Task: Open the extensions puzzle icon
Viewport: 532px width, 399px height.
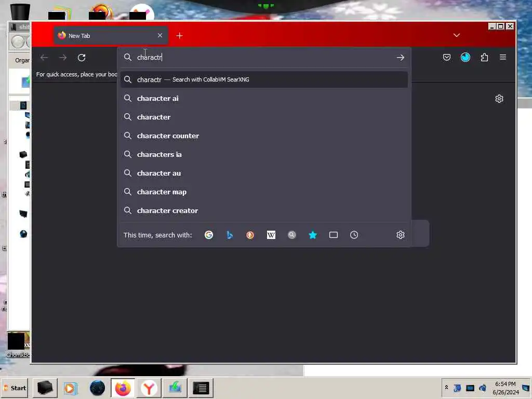Action: 484,57
